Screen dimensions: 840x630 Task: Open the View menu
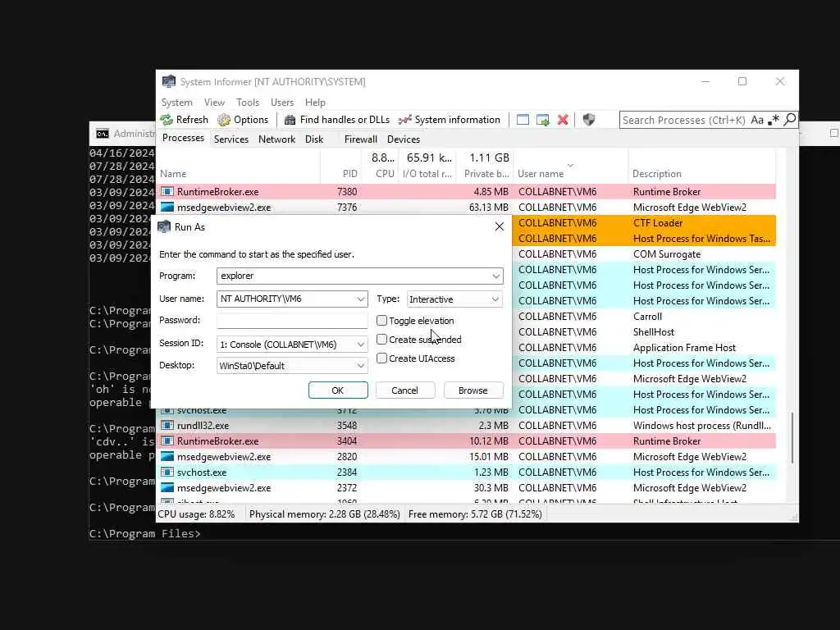214,103
